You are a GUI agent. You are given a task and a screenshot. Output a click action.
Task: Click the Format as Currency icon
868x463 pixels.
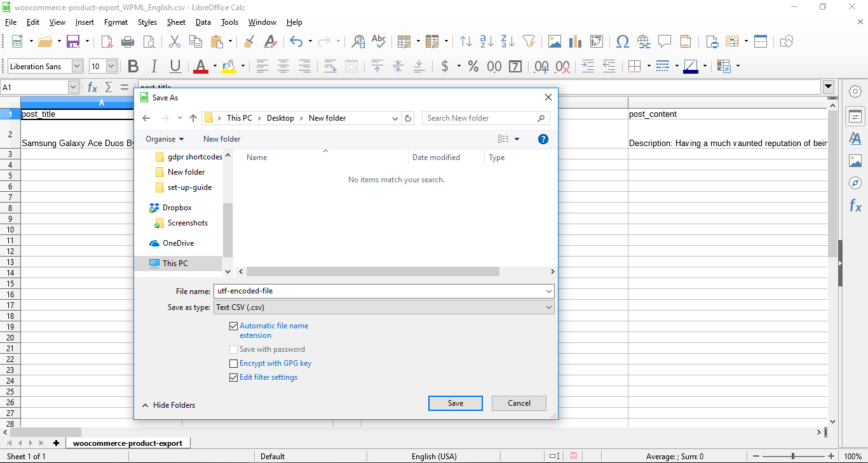coord(445,66)
